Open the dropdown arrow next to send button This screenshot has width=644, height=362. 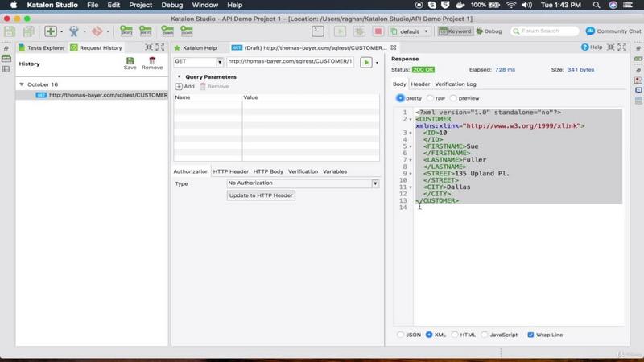(x=377, y=63)
